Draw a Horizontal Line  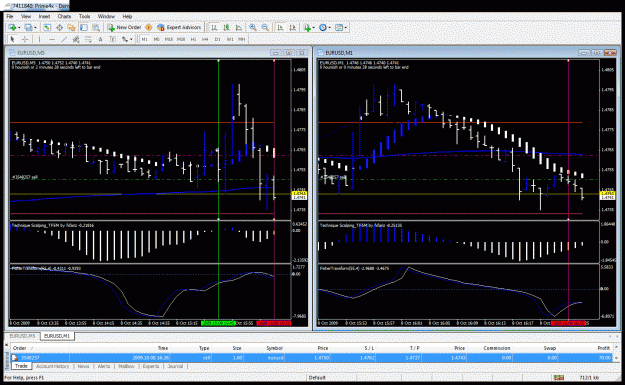click(x=51, y=39)
